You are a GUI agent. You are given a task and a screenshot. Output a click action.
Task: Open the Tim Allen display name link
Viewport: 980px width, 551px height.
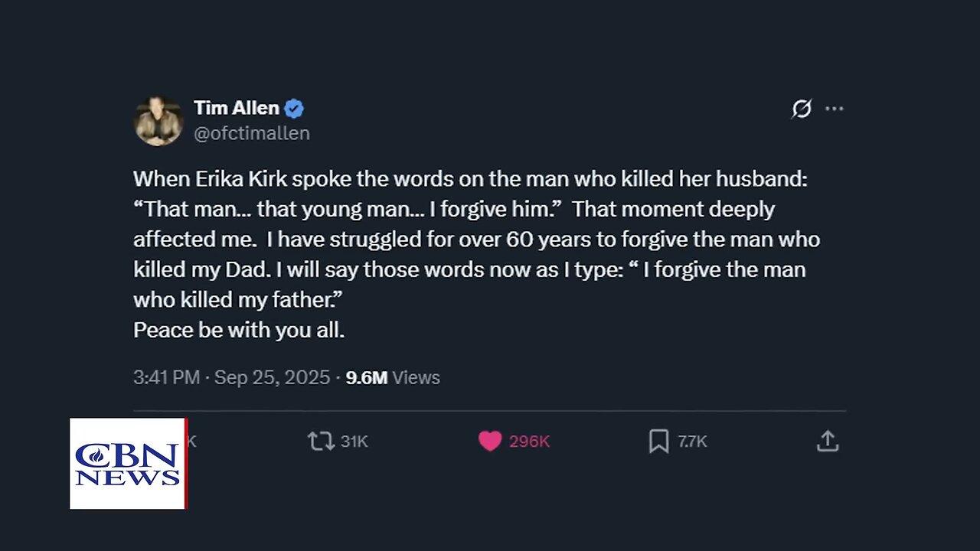236,108
